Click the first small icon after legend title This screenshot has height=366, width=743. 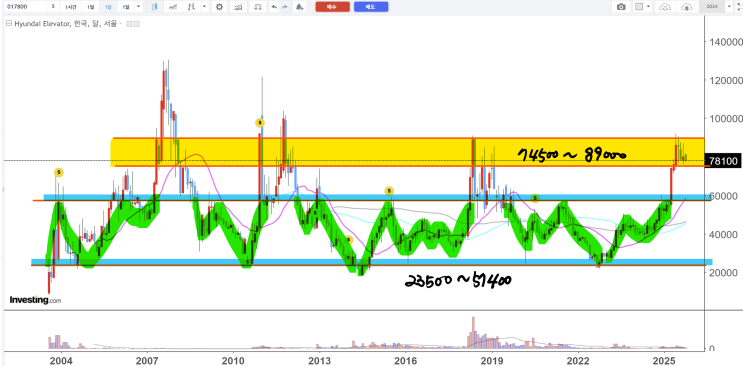129,24
